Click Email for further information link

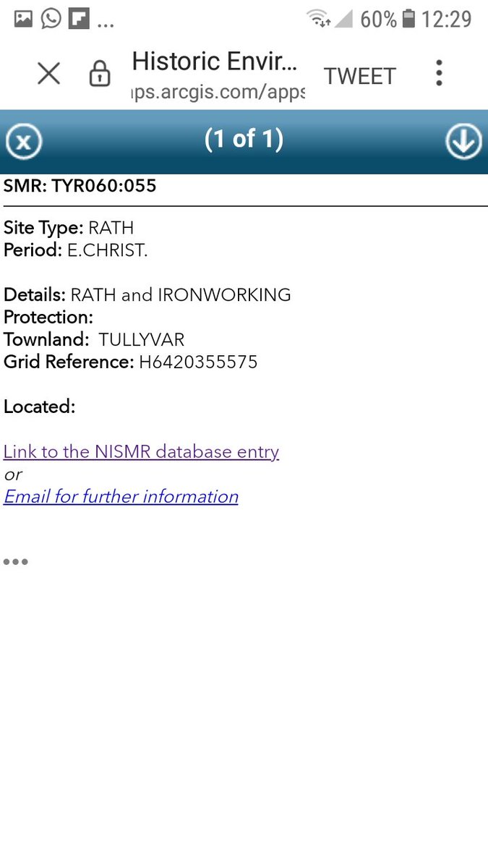tap(121, 496)
